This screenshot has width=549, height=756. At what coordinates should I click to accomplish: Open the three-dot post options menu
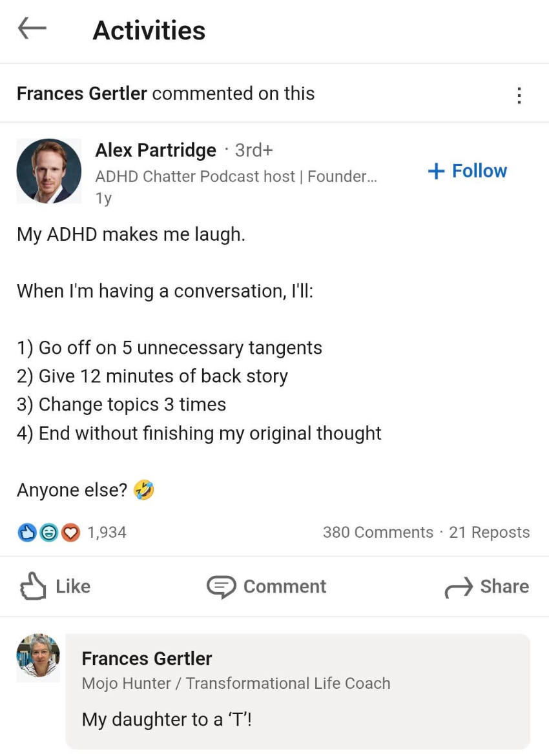[x=519, y=96]
